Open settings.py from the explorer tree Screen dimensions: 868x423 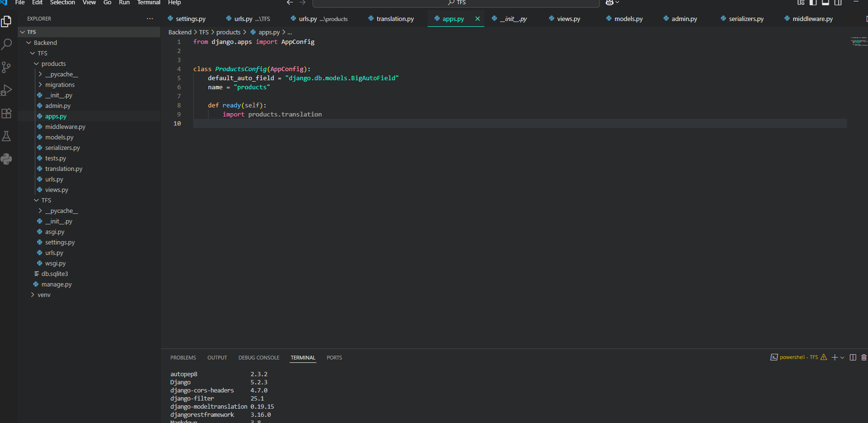coord(60,242)
